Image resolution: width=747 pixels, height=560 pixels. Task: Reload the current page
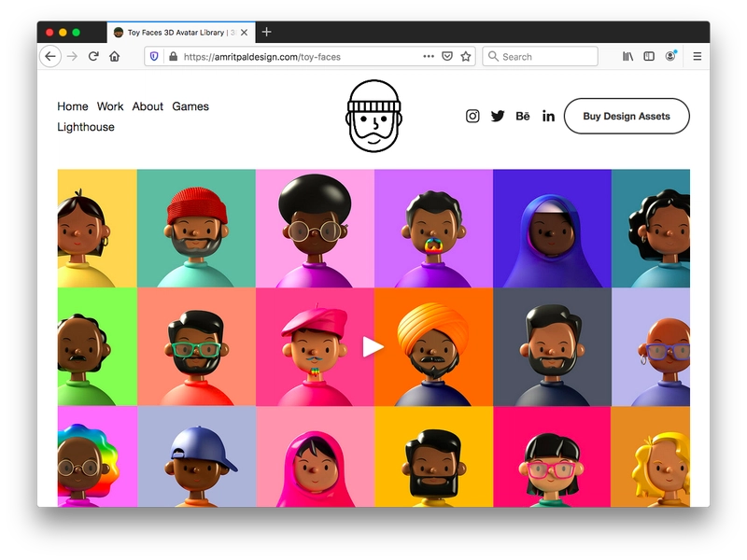(93, 57)
